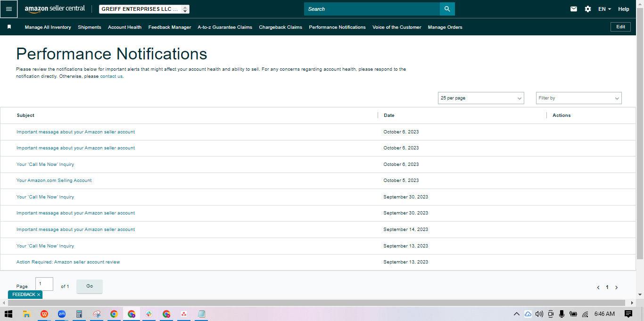This screenshot has height=321, width=644.
Task: Open Chargeback Claims menu item
Action: click(x=281, y=27)
